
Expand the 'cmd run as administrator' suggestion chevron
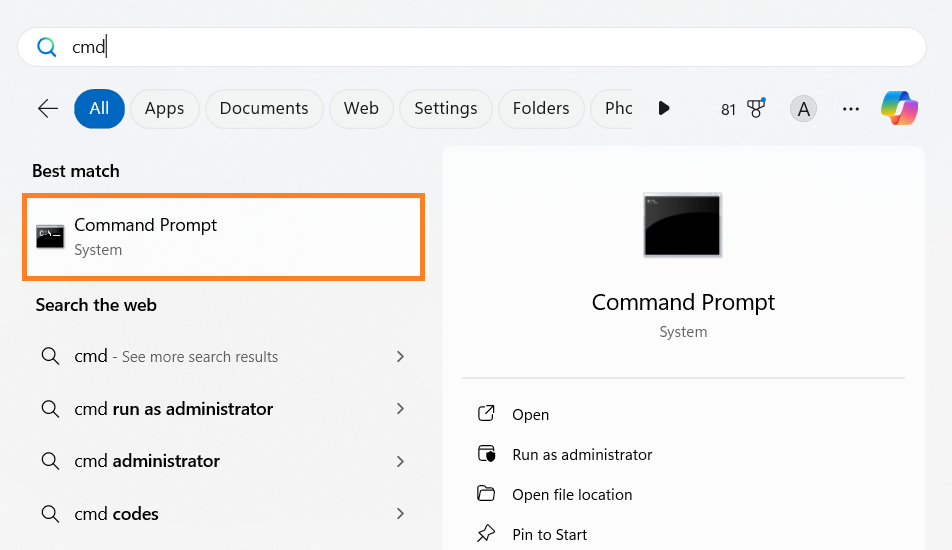coord(400,409)
